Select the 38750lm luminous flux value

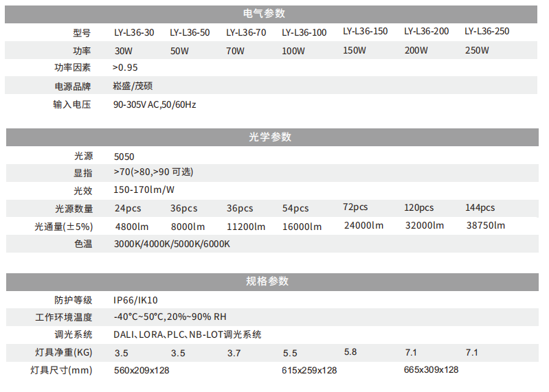click(485, 225)
